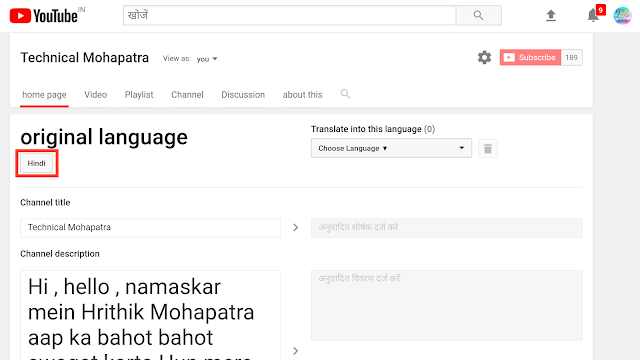Viewport: 640px width, 360px height.
Task: Focus the YouTube search field
Action: (289, 16)
